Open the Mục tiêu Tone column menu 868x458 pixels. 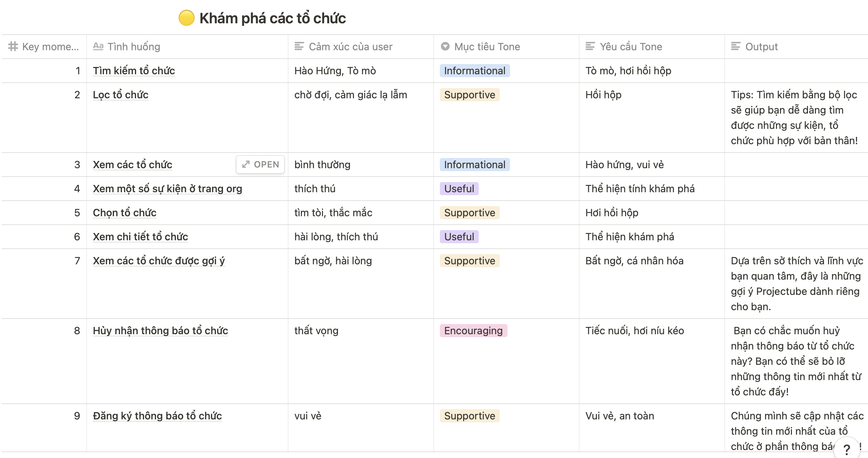tap(487, 47)
